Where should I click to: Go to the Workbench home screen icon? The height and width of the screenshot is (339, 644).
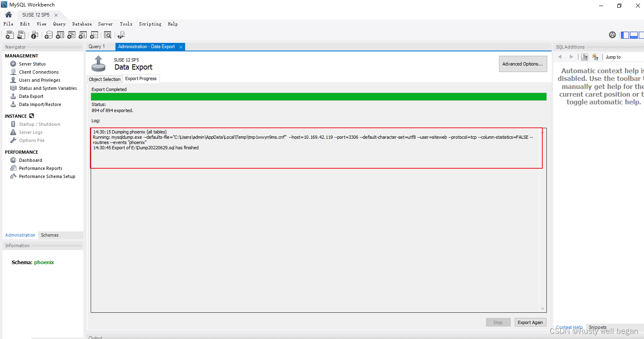[9, 15]
